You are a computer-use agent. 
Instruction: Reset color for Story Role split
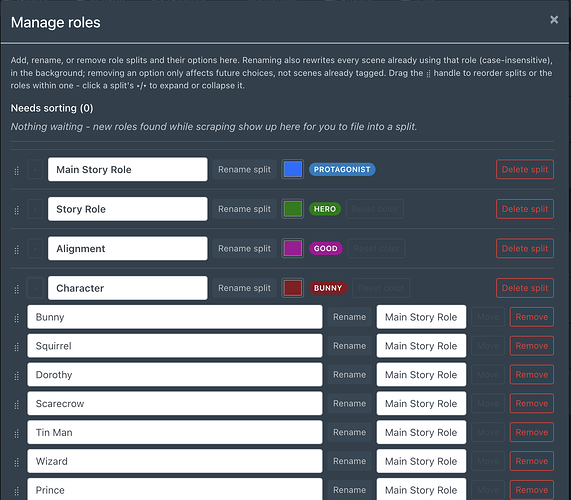coord(375,209)
